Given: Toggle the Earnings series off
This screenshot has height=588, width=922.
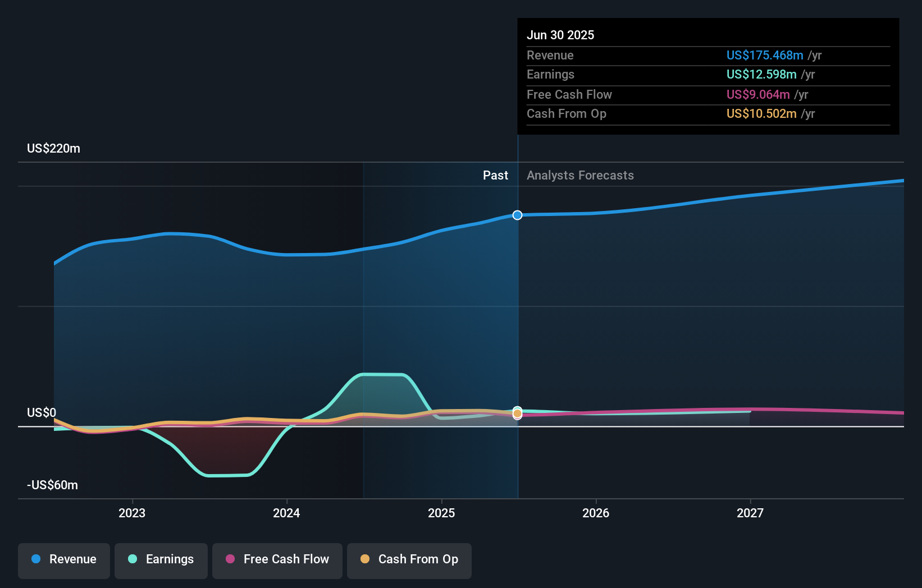Looking at the screenshot, I should click(161, 561).
